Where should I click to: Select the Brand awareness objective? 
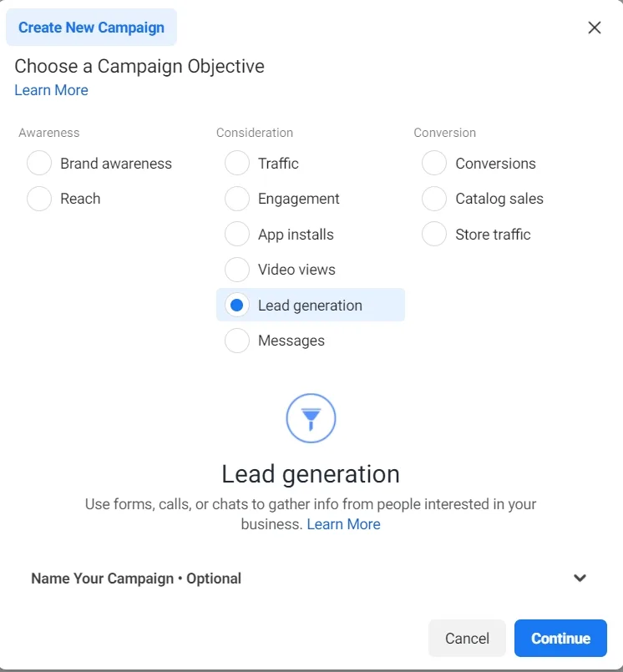[x=38, y=163]
